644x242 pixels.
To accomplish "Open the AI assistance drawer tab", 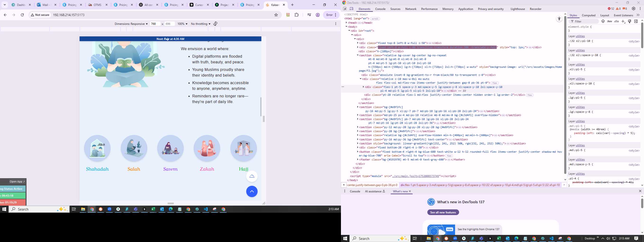I will click(375, 191).
